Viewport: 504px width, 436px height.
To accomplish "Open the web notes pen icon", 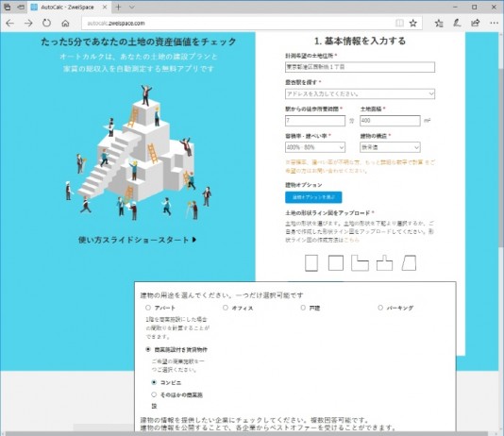I will (x=457, y=23).
